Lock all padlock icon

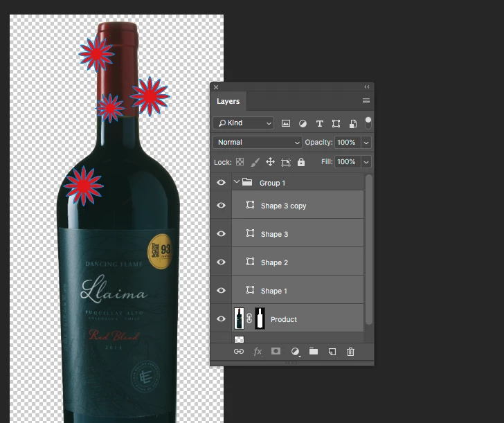301,162
